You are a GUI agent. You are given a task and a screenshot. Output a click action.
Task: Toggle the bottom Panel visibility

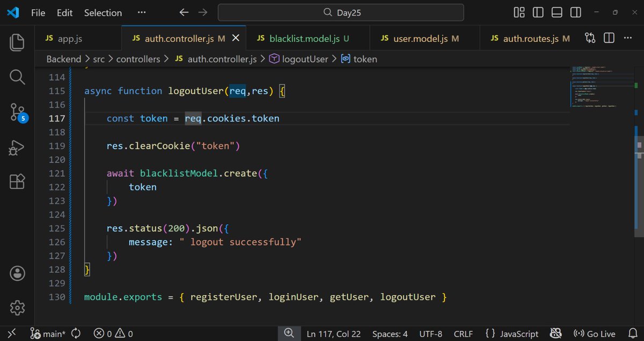(x=557, y=12)
